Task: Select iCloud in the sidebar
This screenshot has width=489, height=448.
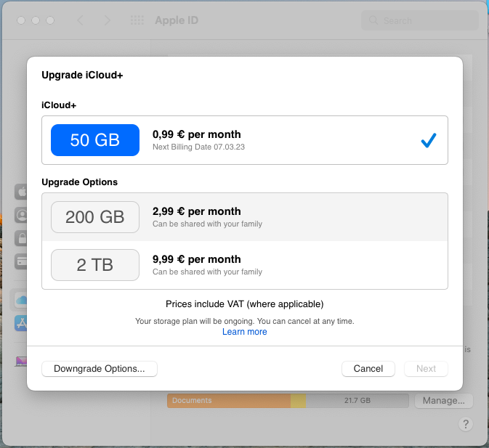Action: [21, 301]
